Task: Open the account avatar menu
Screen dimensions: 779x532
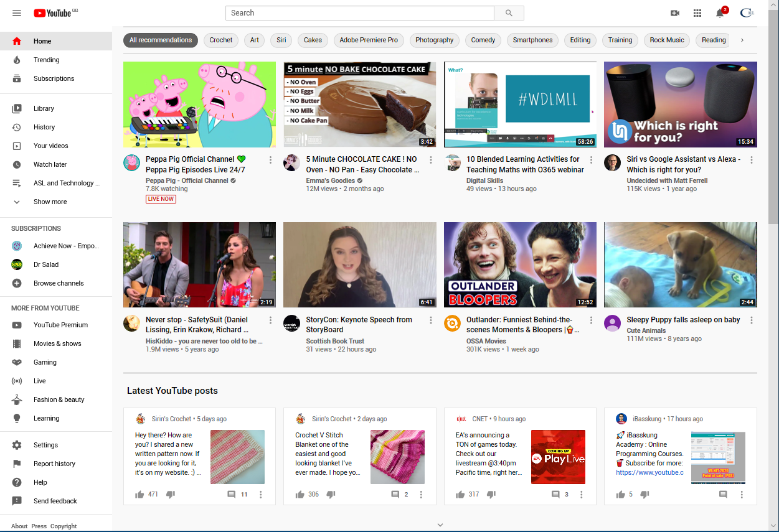Action: tap(746, 13)
